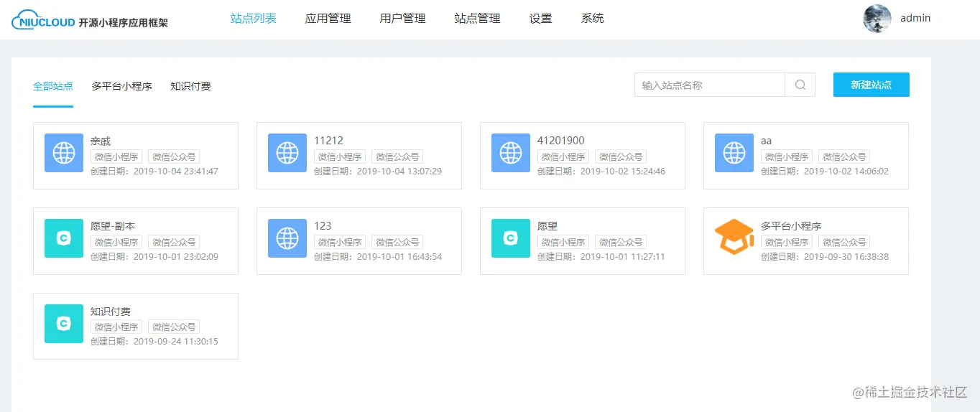Open the 愿望 site title
980x412 pixels.
[547, 226]
